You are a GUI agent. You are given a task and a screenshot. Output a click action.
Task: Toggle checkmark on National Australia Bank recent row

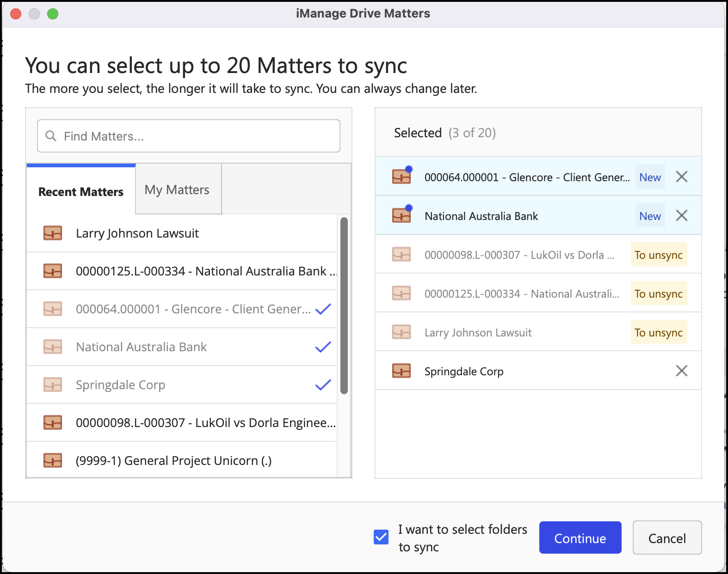tap(323, 347)
